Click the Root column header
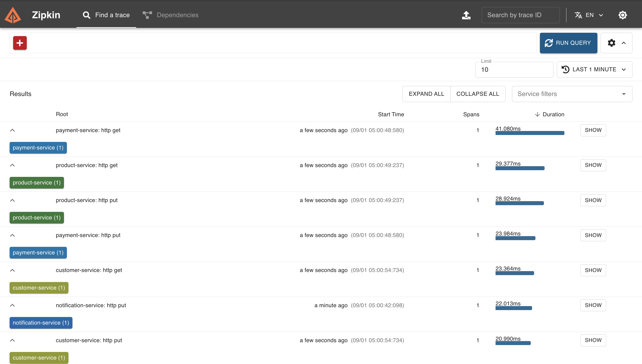The image size is (642, 364). (62, 114)
